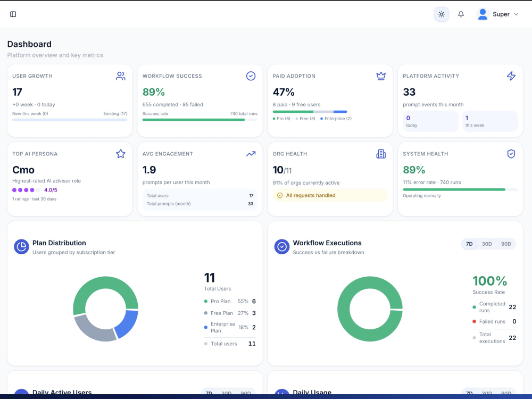Click the Free (3) legend label
This screenshot has width=532, height=399.
click(x=305, y=119)
